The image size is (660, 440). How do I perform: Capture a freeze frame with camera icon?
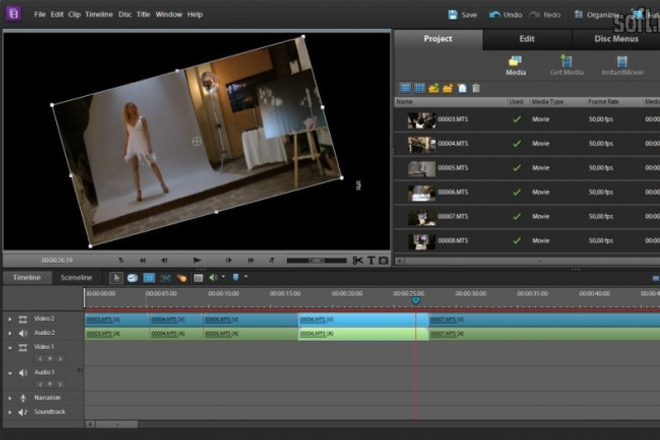(x=383, y=261)
